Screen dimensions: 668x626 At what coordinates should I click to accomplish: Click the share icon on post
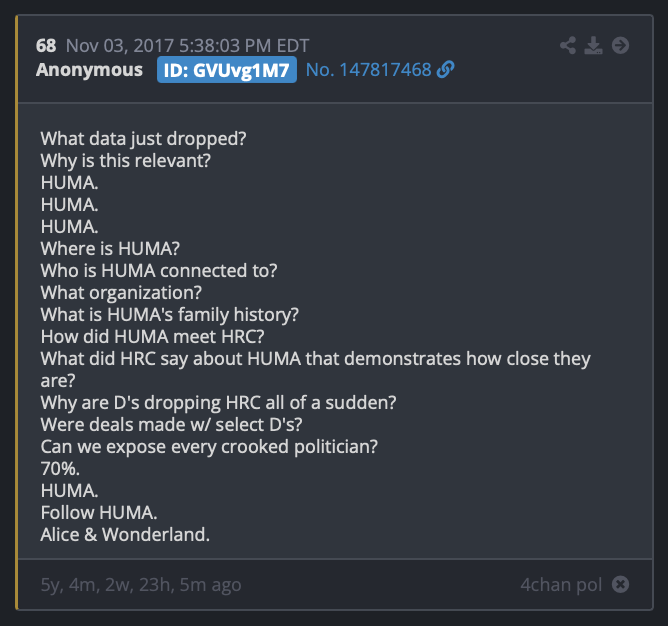(568, 45)
